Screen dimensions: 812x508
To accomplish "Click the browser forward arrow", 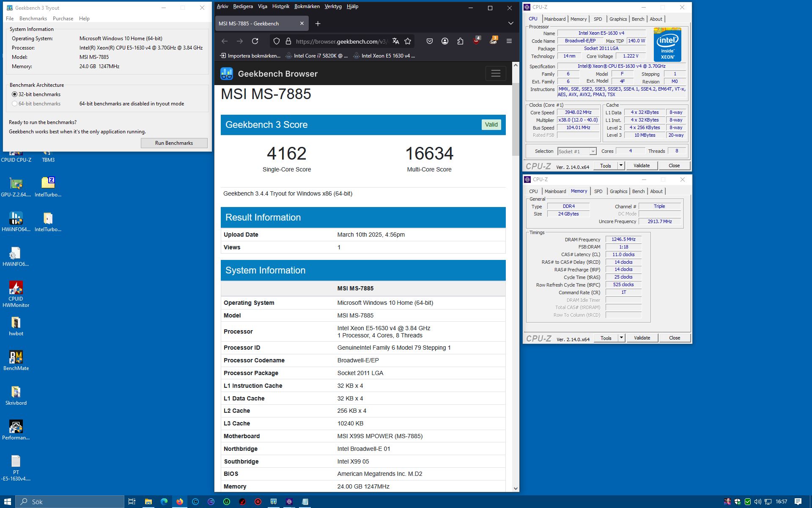I will click(240, 41).
